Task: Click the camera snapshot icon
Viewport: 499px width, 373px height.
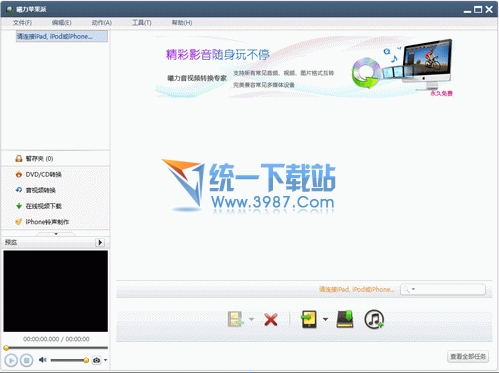Action: pos(97,360)
